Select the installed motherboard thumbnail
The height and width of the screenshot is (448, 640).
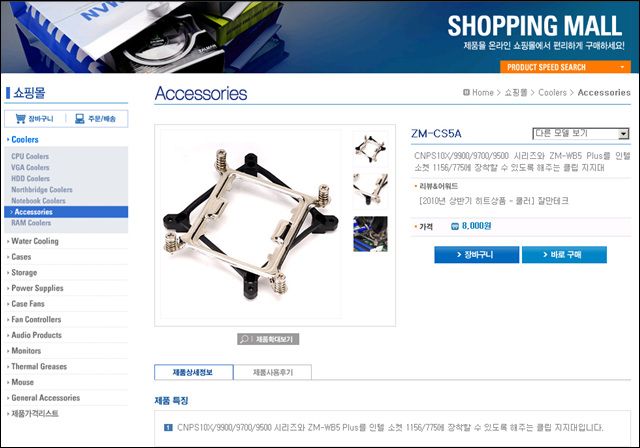(x=370, y=233)
